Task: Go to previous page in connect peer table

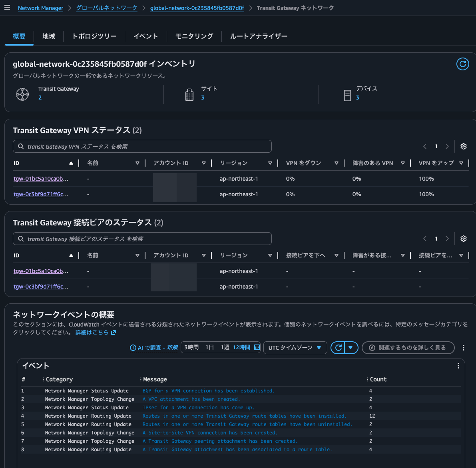Action: (x=425, y=239)
